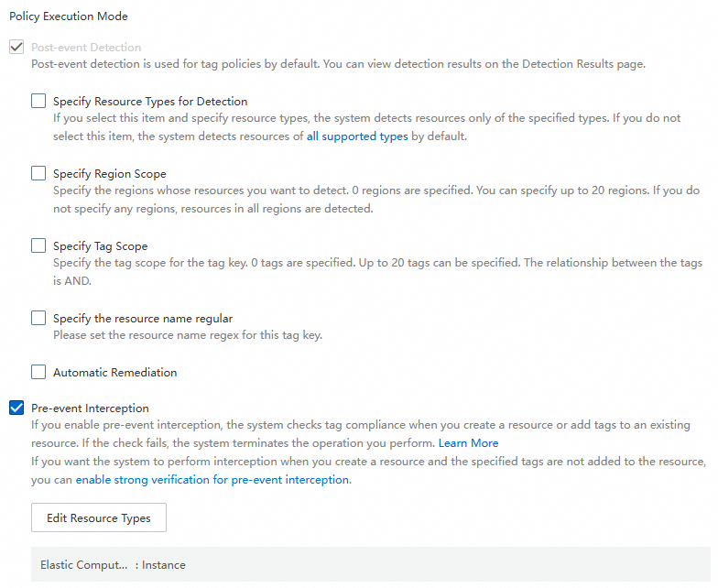Screen dimensions: 718x588
Task: Check the Specify Tag Scope box
Action: tap(38, 245)
